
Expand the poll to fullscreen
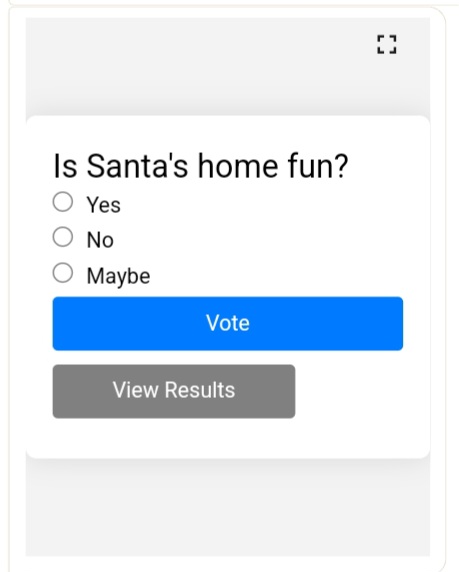[x=387, y=45]
